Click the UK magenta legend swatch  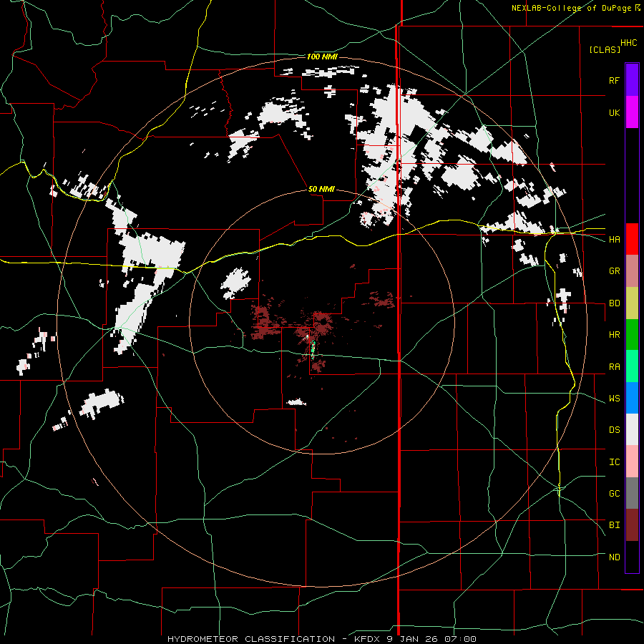[632, 112]
